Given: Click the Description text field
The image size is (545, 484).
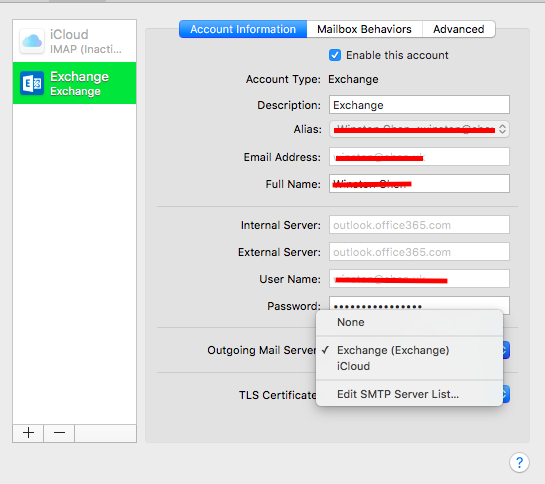Looking at the screenshot, I should tap(419, 105).
